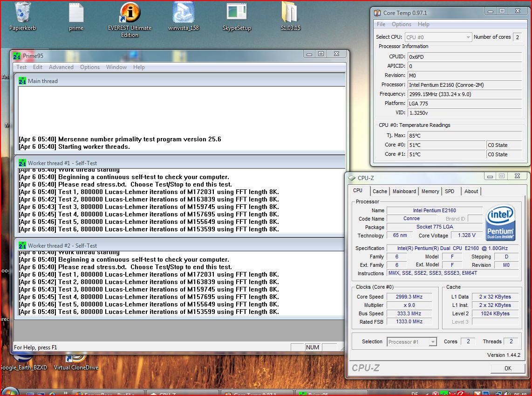Click the Worker thread #2 window icon
The height and width of the screenshot is (396, 532).
tap(22, 245)
